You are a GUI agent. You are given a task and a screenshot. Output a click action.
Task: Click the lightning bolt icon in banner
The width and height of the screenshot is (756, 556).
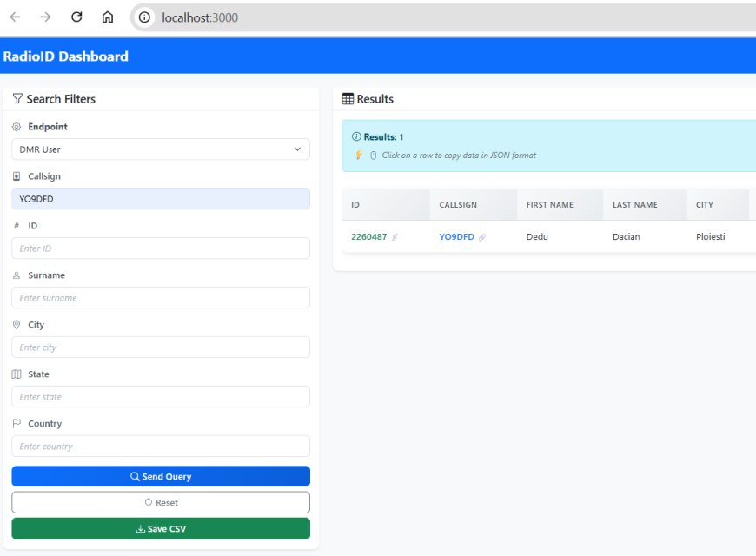pos(359,156)
